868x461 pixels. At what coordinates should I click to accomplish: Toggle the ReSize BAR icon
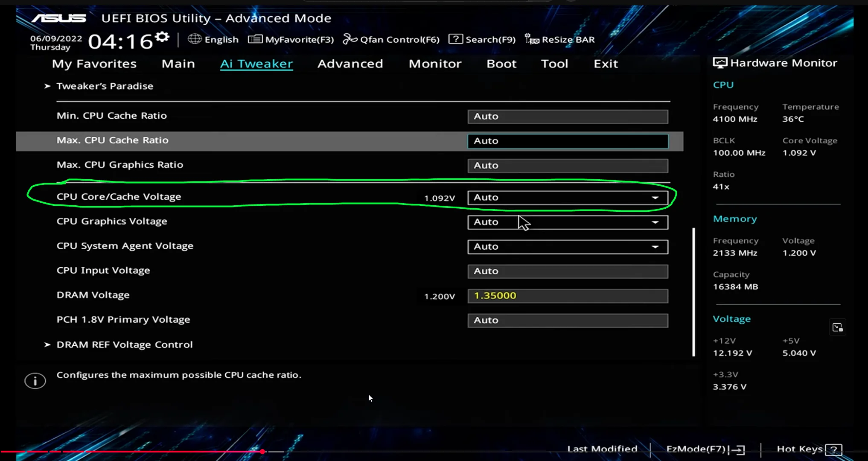(x=531, y=39)
